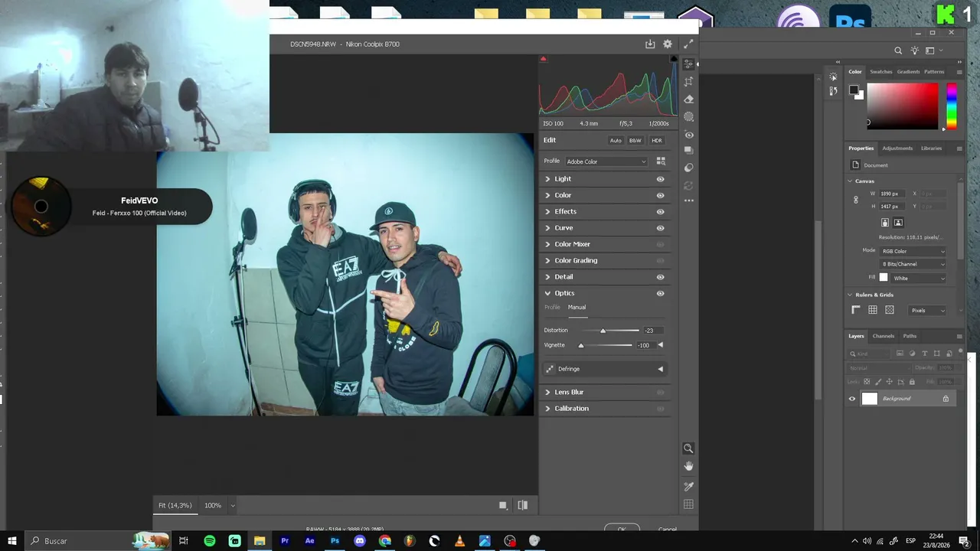
Task: Open After Effects from the taskbar
Action: click(309, 541)
